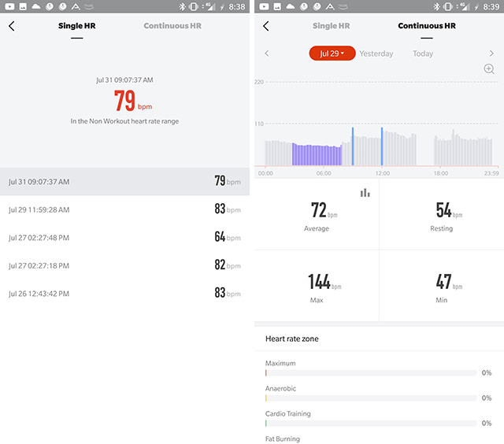
Task: Select the Jul 26 12:43:42 PM reading
Action: [x=124, y=294]
